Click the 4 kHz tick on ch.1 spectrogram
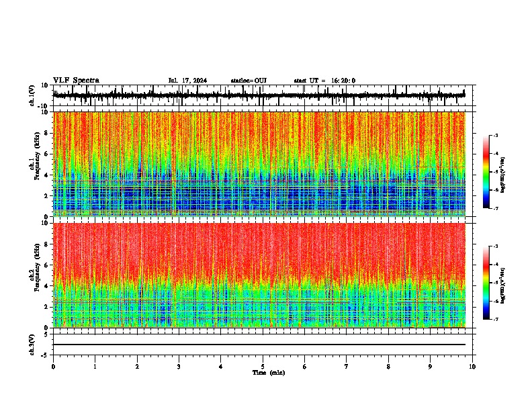The width and height of the screenshot is (532, 411). pyautogui.click(x=47, y=175)
